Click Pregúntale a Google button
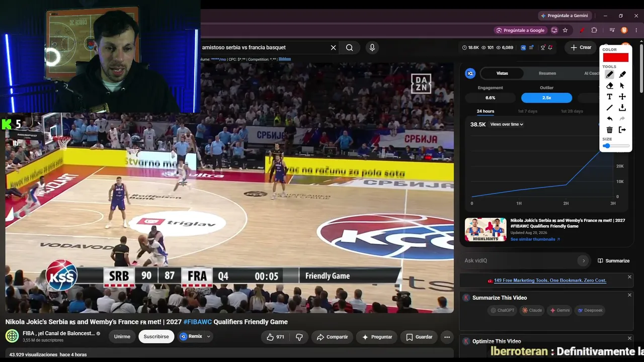The width and height of the screenshot is (644, 362). 520,30
